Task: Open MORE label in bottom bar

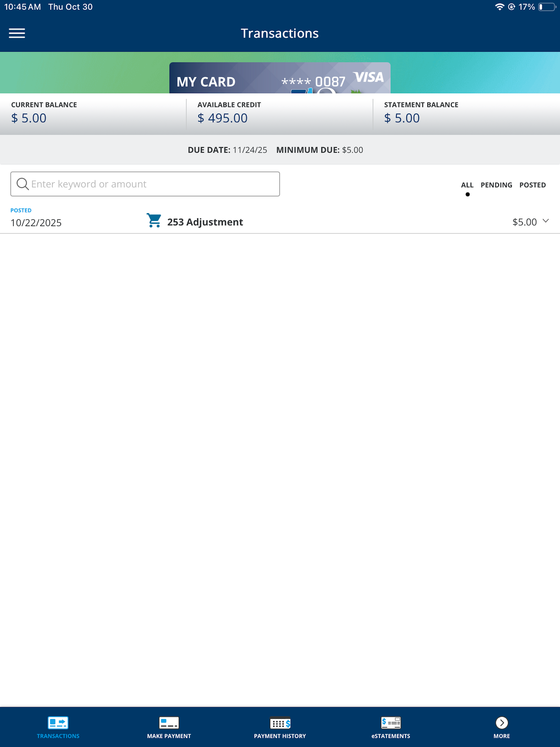Action: (x=502, y=736)
